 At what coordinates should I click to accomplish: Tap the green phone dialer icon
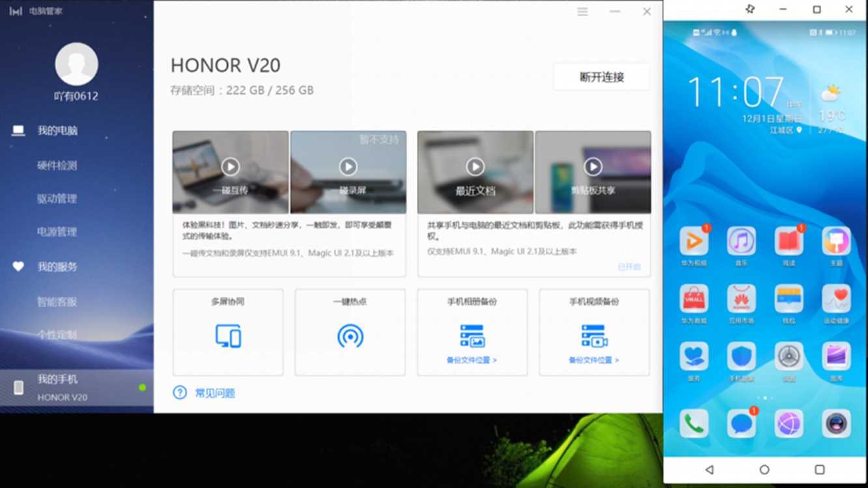pyautogui.click(x=693, y=424)
